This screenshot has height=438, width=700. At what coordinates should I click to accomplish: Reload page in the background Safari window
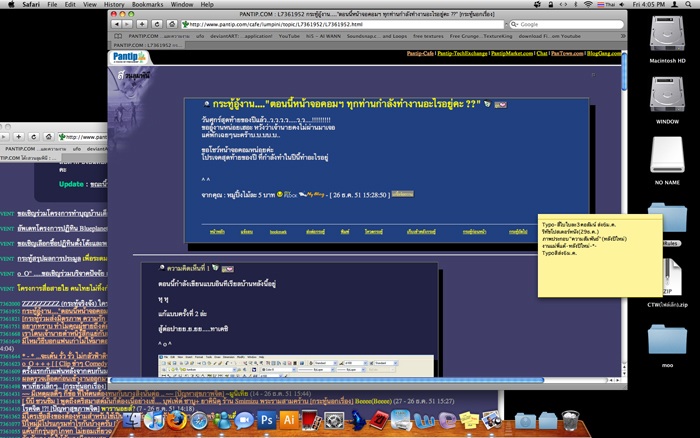33,137
